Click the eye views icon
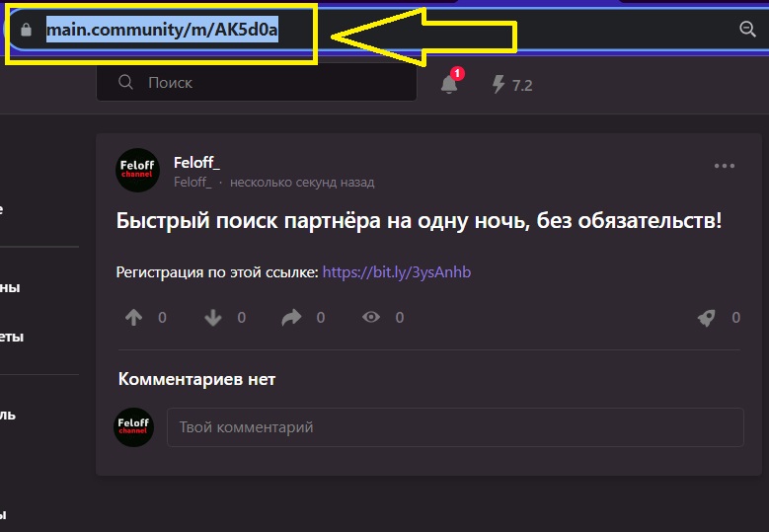The height and width of the screenshot is (532, 769). pyautogui.click(x=371, y=317)
